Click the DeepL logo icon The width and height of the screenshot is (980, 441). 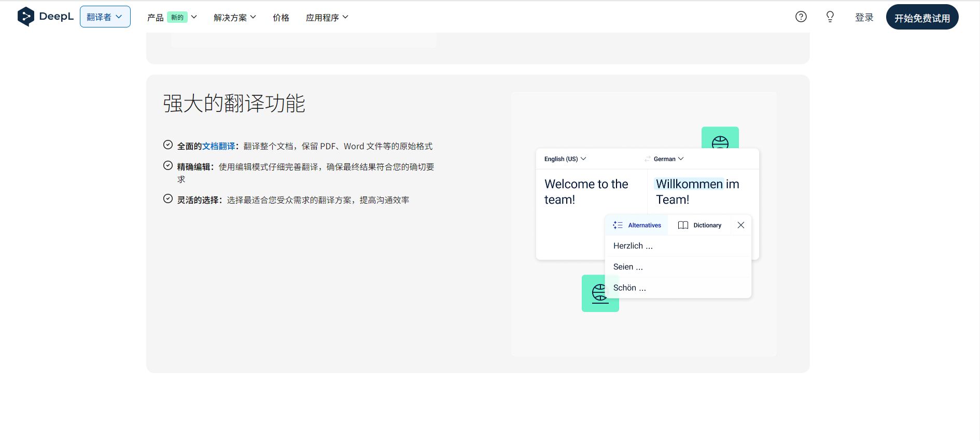[25, 17]
